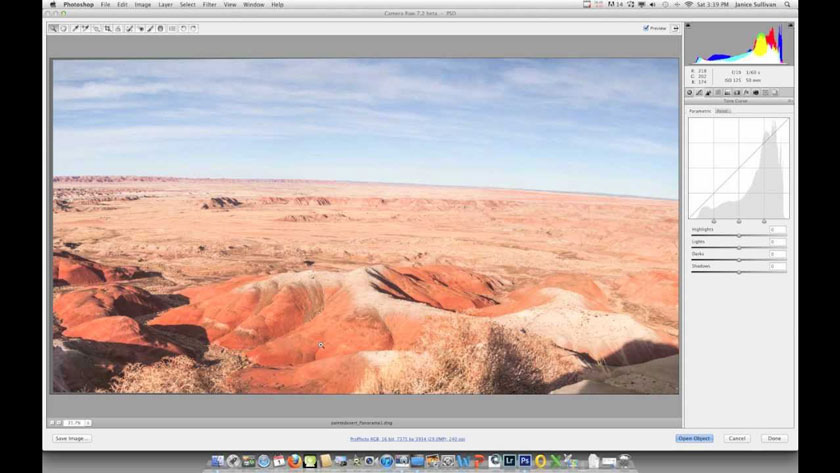Open the HSL / Grayscale panel icon
The image size is (840, 473).
718,93
